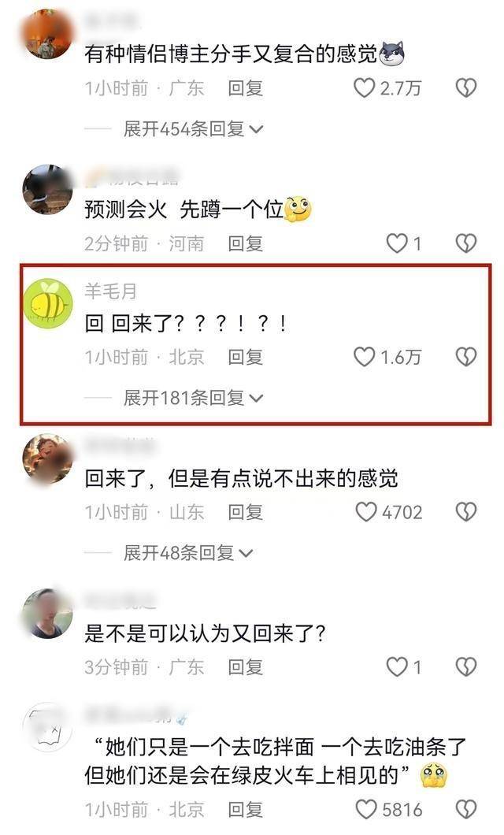Open the avatar beside 回来了，但是有点说不出来的感觉
504x835 pixels.
47,458
